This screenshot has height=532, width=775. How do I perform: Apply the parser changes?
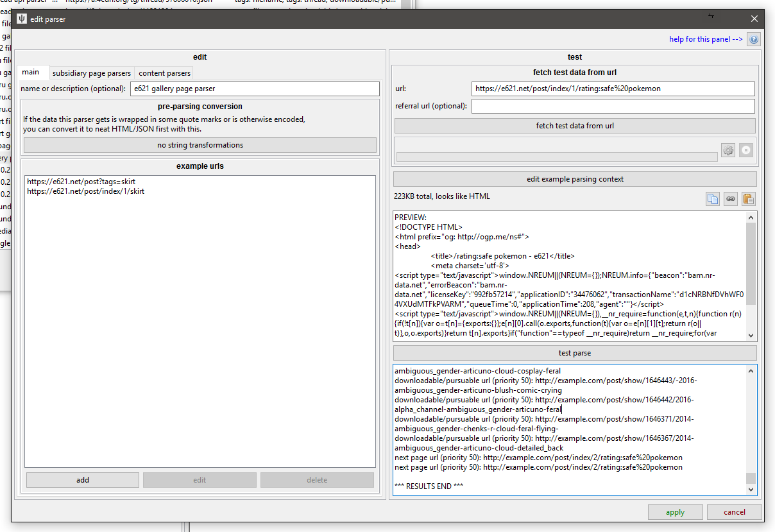point(675,512)
